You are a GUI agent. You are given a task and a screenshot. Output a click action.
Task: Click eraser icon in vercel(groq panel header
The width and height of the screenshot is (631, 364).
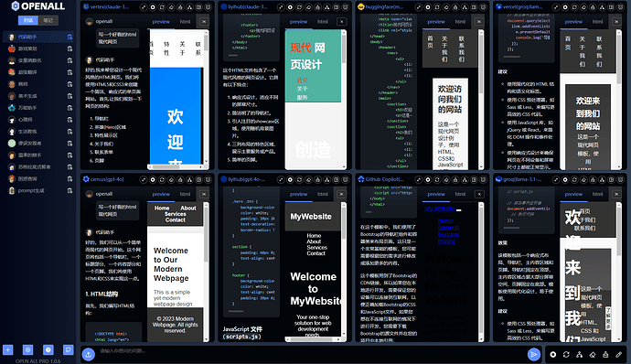[584, 7]
